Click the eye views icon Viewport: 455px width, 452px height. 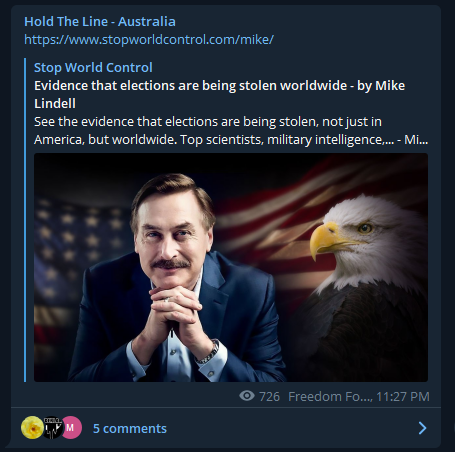[x=247, y=396]
